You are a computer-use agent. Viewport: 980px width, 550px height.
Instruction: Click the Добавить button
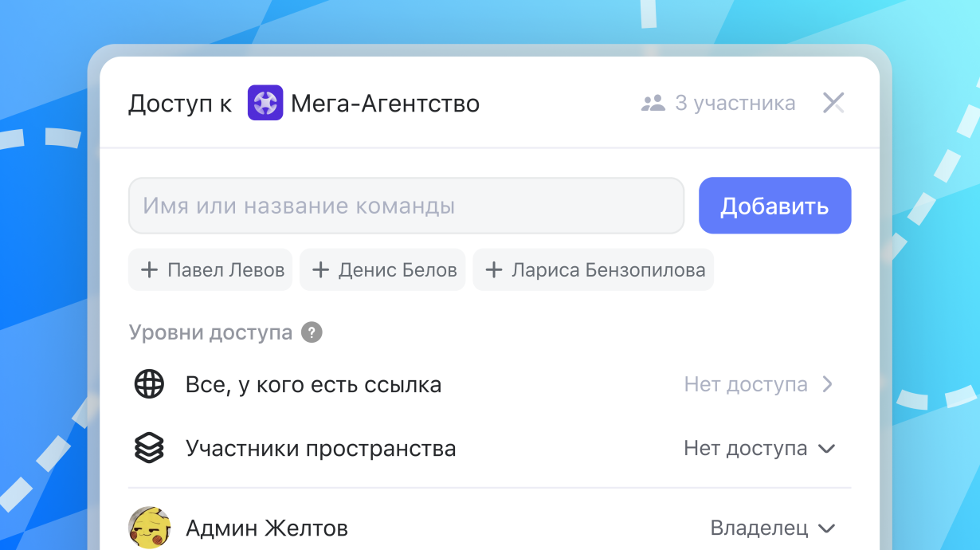pos(775,206)
